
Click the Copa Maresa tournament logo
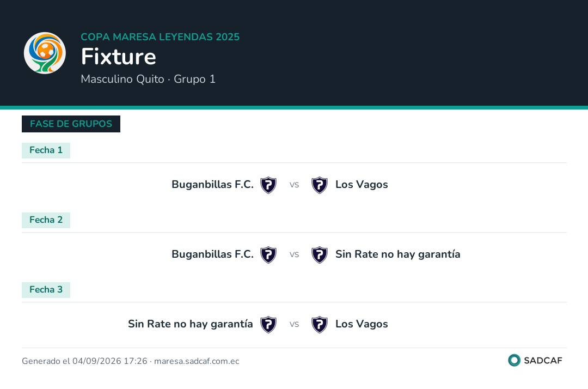coord(45,53)
